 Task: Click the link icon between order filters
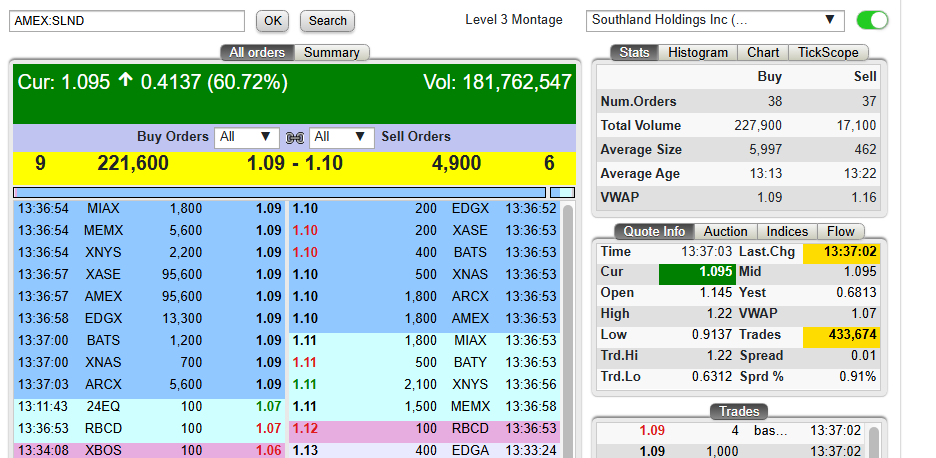tap(294, 137)
